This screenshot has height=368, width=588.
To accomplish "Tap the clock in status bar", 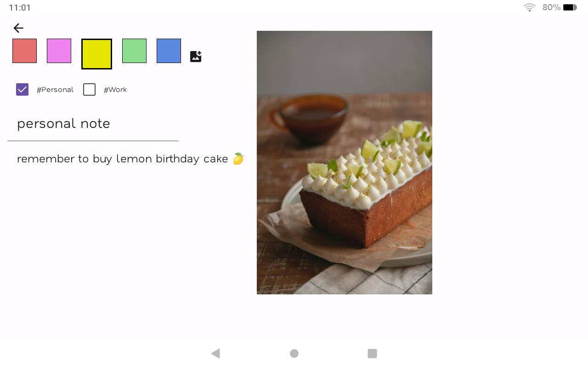I will click(x=20, y=7).
